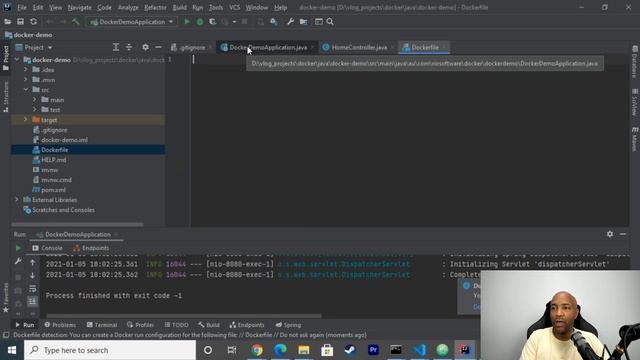640x360 pixels.
Task: Open the Refactor menu
Action: coord(155,7)
